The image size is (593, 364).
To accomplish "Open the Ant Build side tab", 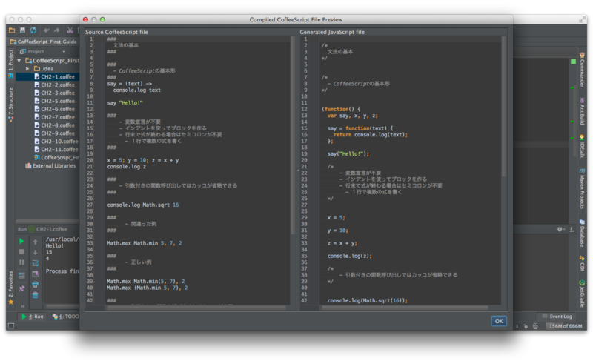I will click(x=582, y=112).
